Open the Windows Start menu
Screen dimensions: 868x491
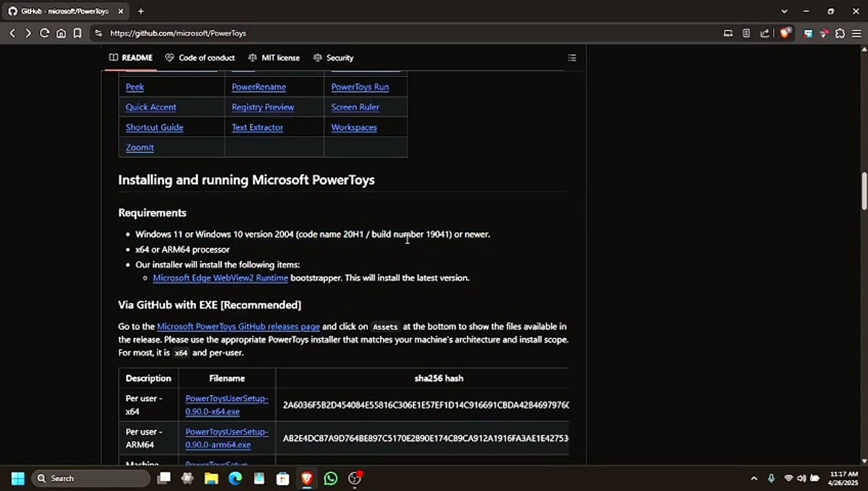pos(18,478)
